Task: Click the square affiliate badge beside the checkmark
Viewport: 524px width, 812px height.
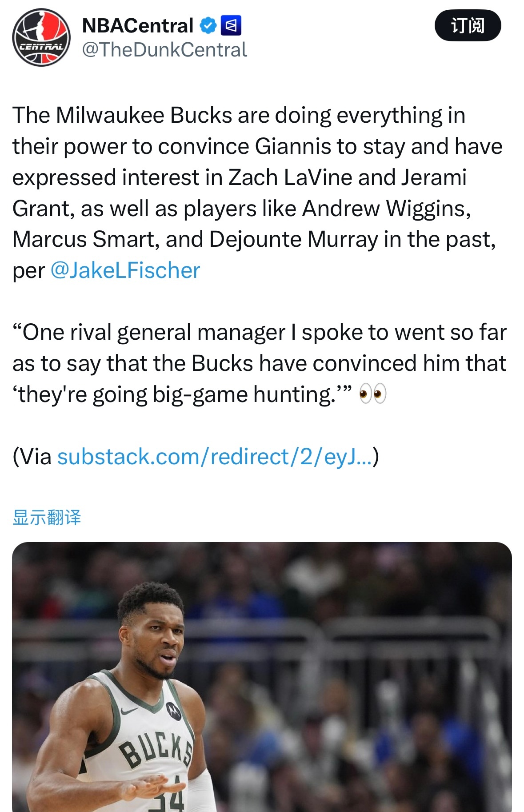Action: pyautogui.click(x=231, y=25)
